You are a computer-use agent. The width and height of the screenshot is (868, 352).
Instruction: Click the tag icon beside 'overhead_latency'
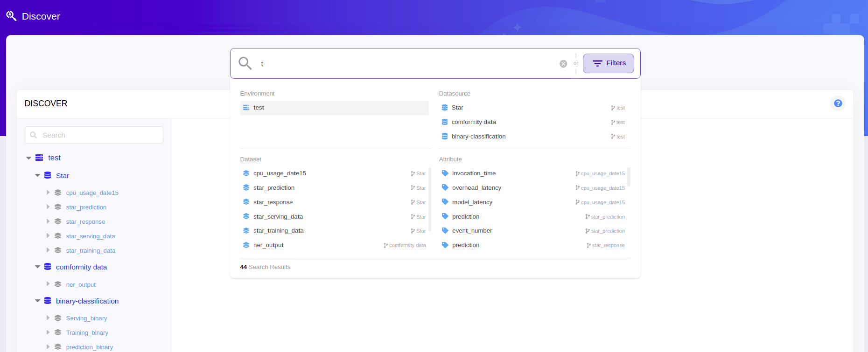click(x=445, y=188)
